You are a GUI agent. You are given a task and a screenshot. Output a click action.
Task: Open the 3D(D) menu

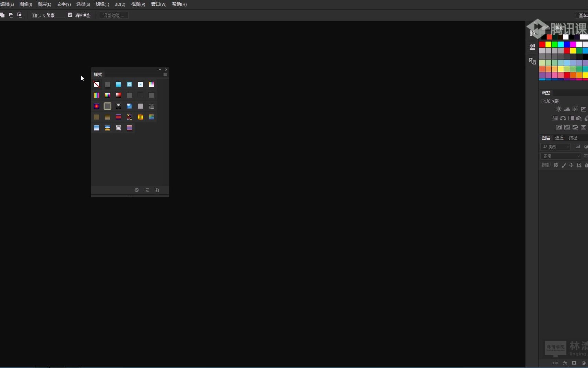(x=120, y=4)
